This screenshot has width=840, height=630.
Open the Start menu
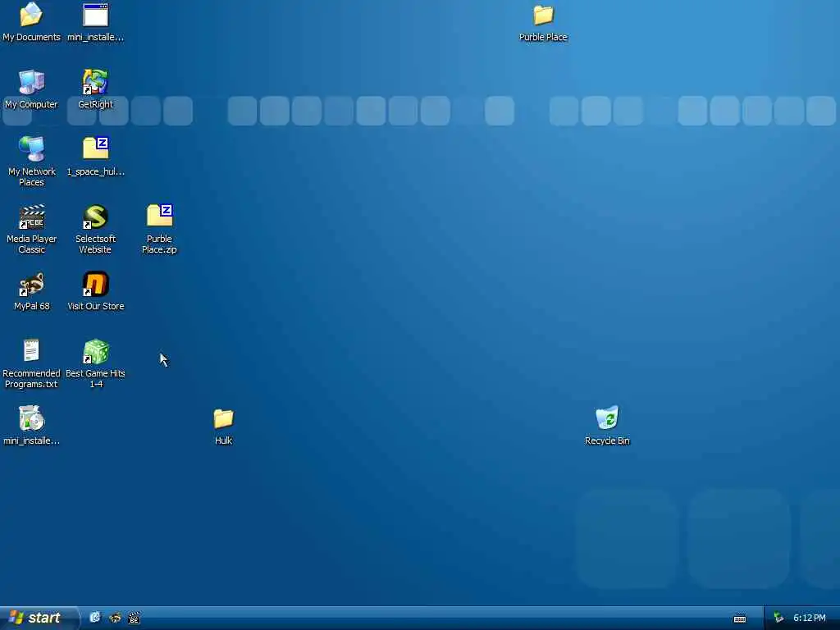click(39, 618)
